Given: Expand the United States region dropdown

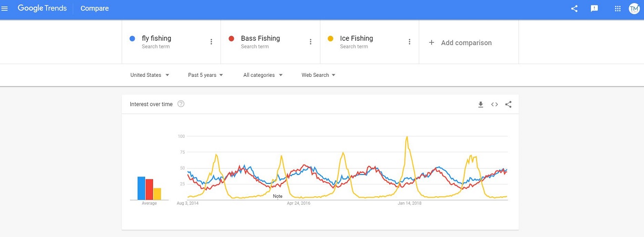Looking at the screenshot, I should tap(150, 75).
